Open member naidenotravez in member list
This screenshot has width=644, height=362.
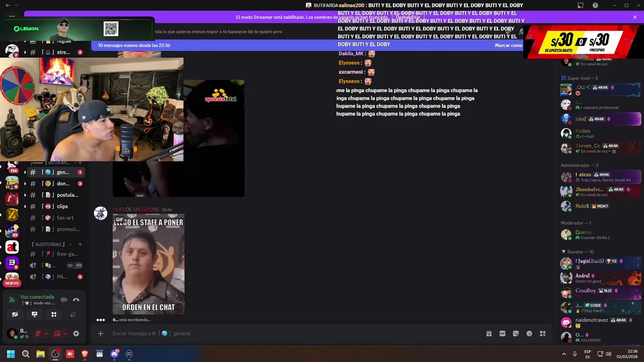[x=600, y=322]
